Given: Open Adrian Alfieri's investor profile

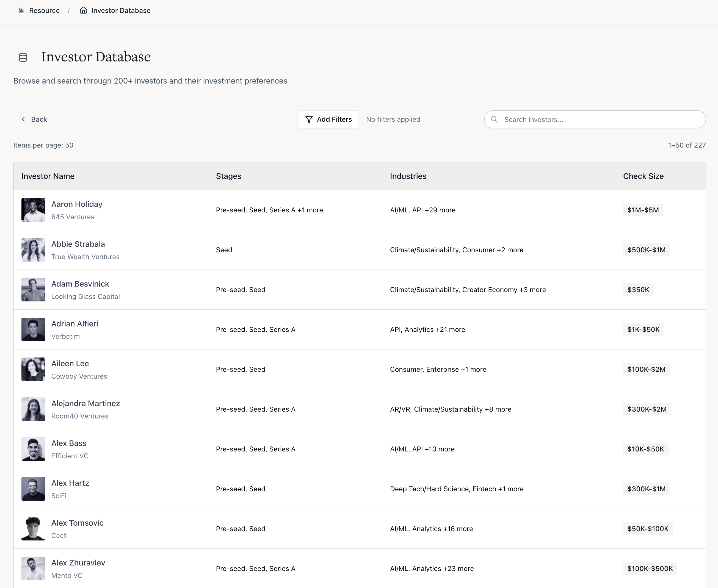Looking at the screenshot, I should tap(74, 323).
